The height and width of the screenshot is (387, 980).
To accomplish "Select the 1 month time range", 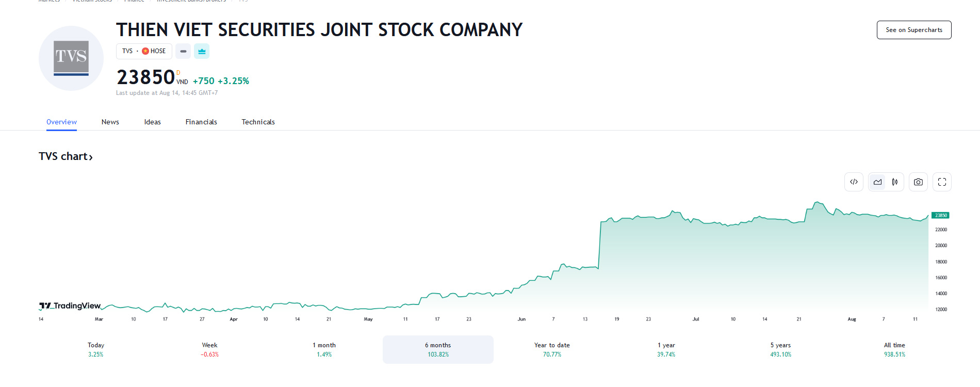I will (324, 349).
